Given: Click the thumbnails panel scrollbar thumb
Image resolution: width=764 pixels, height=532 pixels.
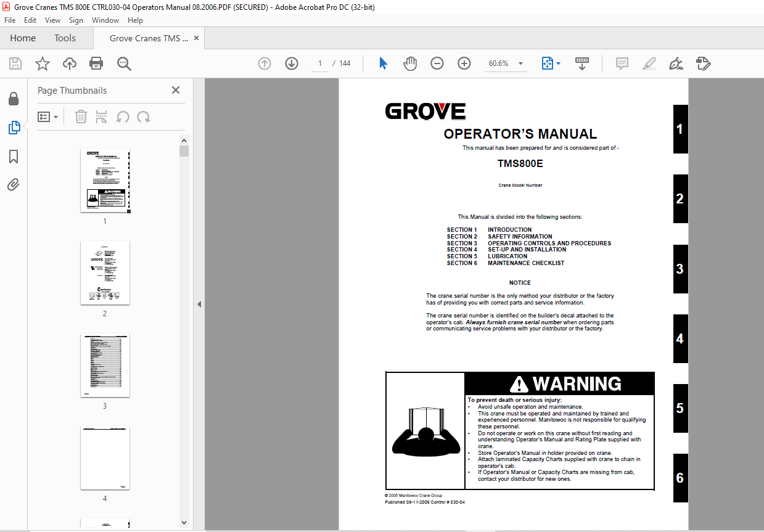Looking at the screenshot, I should tap(184, 152).
